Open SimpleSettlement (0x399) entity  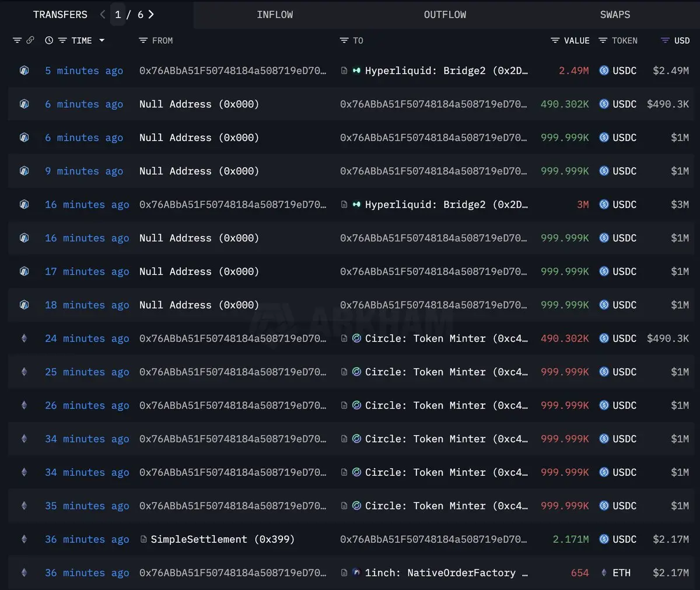(222, 539)
